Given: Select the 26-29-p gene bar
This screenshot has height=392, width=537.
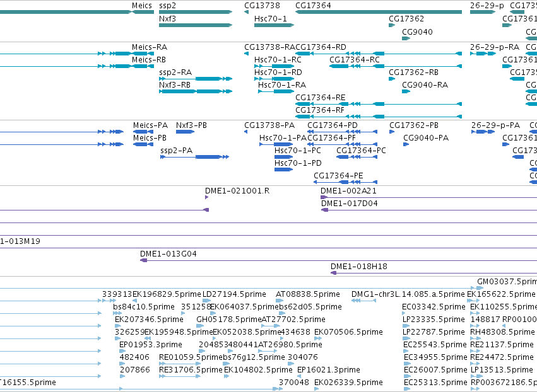Looking at the screenshot, I should (x=483, y=12).
